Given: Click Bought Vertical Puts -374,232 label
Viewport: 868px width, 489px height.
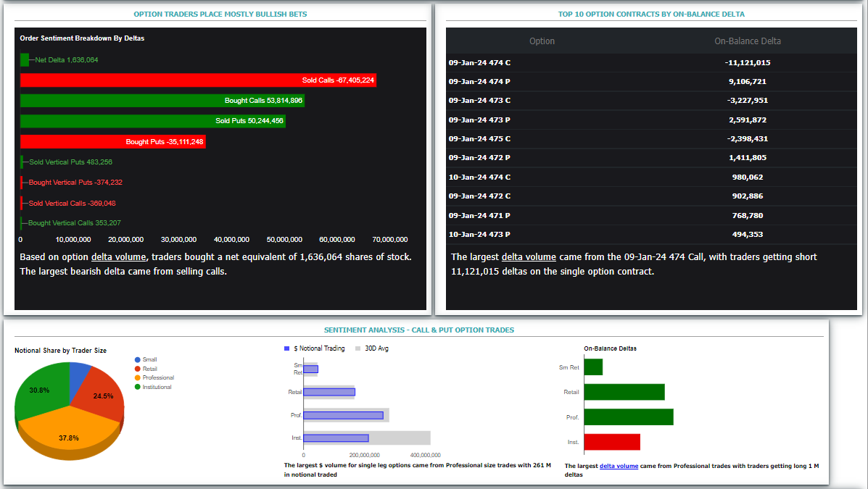Looking at the screenshot, I should [x=75, y=183].
